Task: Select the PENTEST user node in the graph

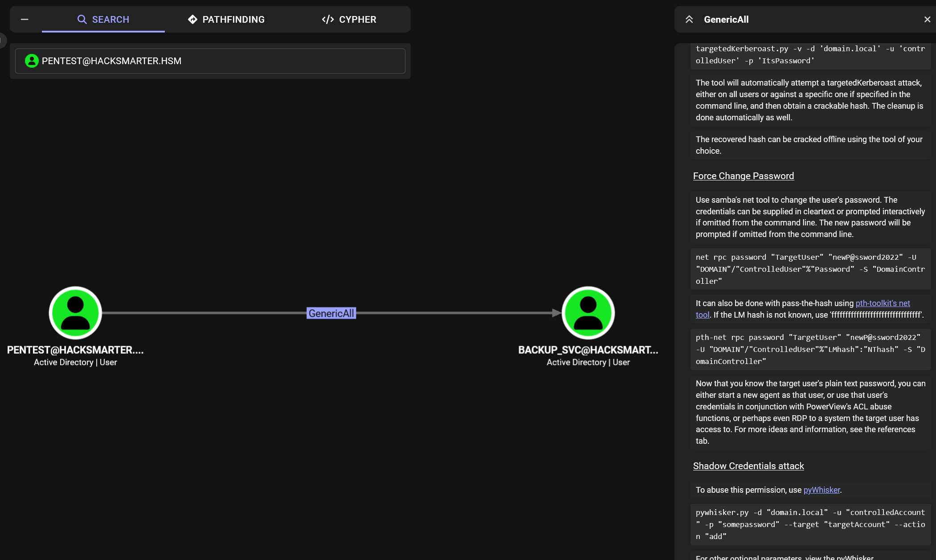Action: pos(75,313)
